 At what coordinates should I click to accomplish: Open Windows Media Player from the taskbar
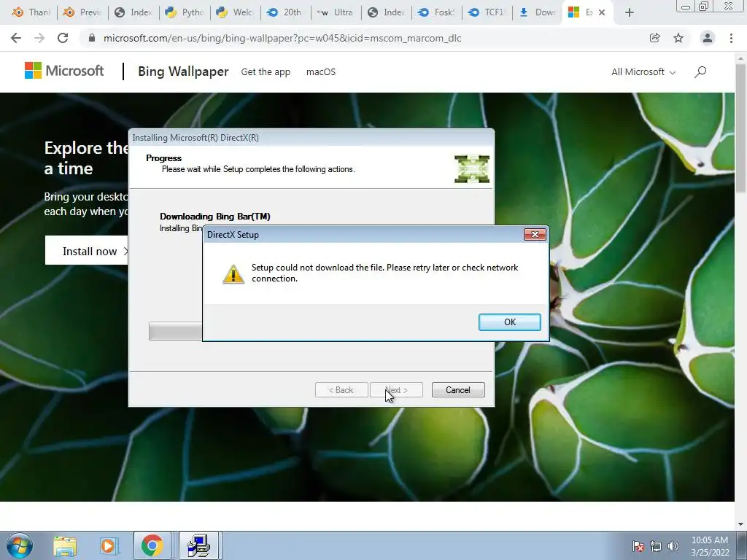pos(108,546)
